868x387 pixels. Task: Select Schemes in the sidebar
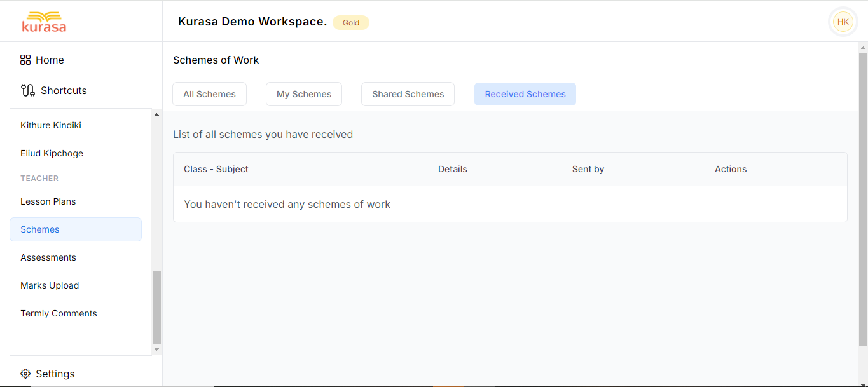tap(40, 229)
